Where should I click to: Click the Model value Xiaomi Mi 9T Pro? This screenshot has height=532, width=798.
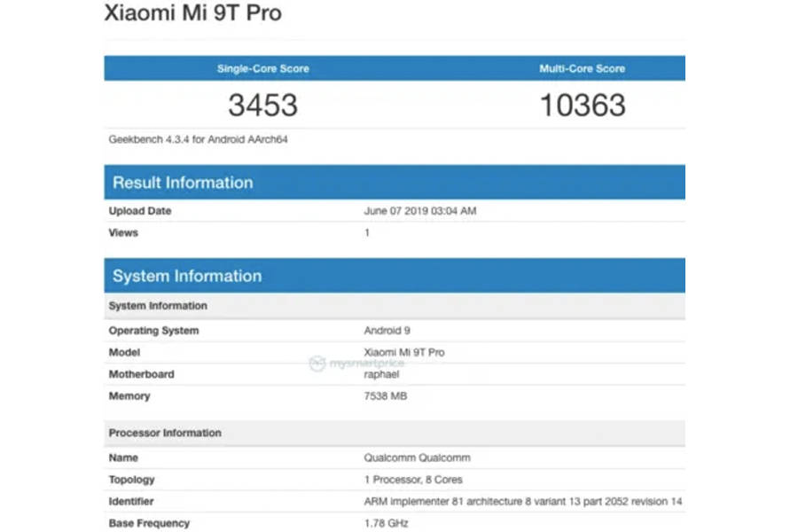[405, 352]
